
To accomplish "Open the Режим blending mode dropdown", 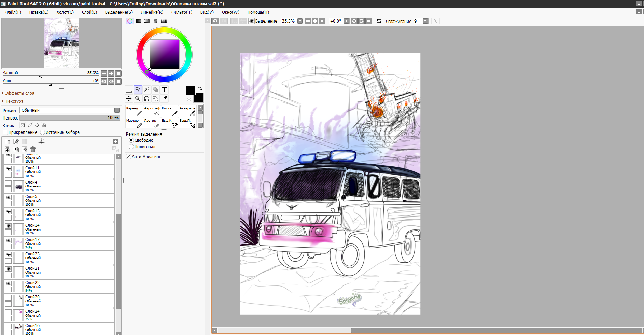I will [117, 110].
